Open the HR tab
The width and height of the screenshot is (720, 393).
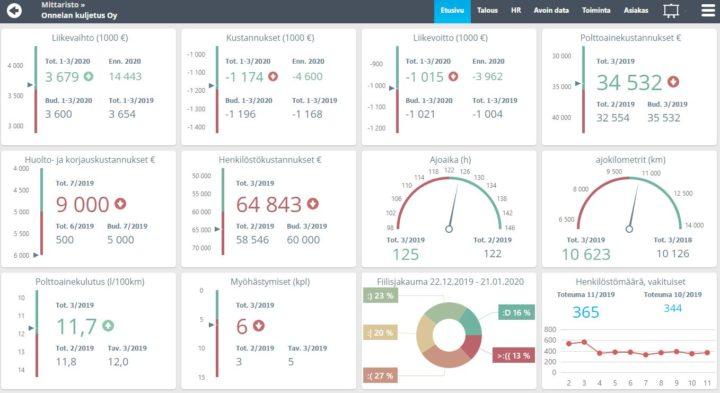pos(516,10)
